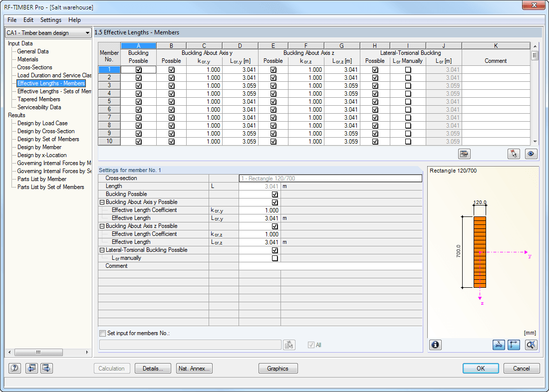
Task: Click navigator horizontal scrollbar thumb
Action: coord(38,352)
